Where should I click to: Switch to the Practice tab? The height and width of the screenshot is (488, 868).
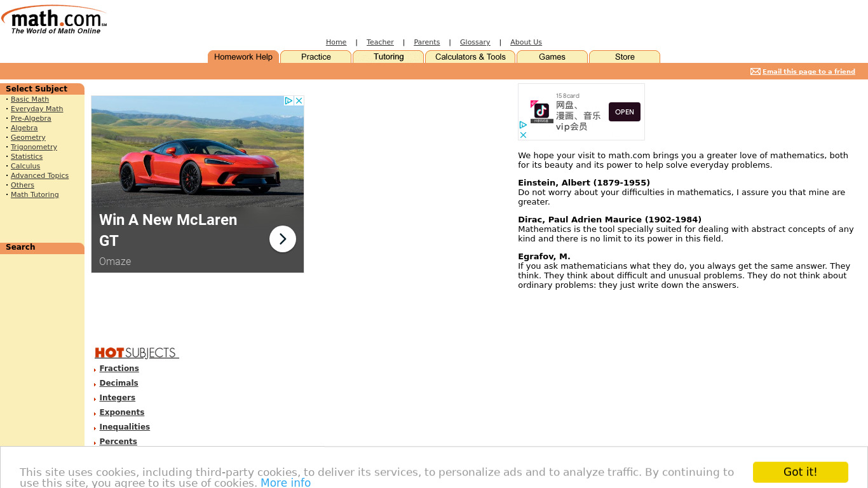316,57
